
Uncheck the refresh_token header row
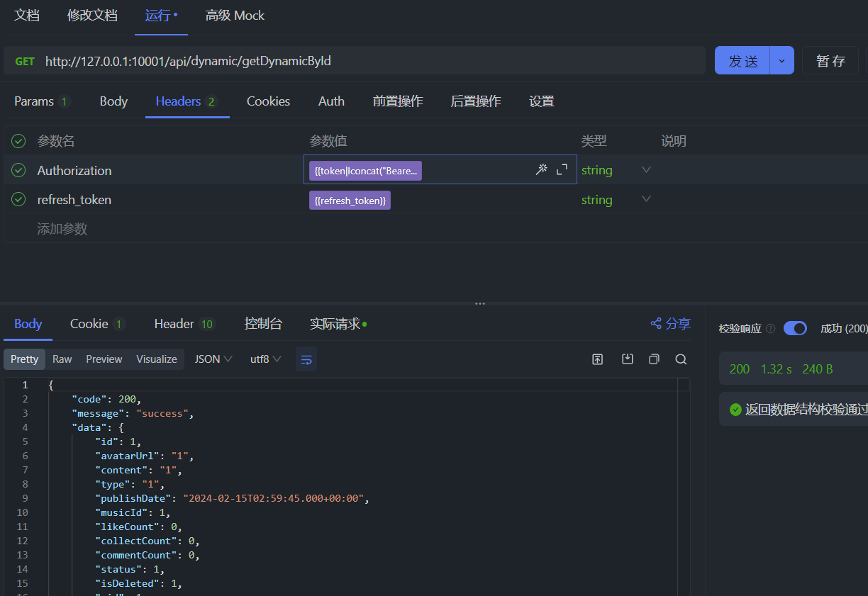18,199
